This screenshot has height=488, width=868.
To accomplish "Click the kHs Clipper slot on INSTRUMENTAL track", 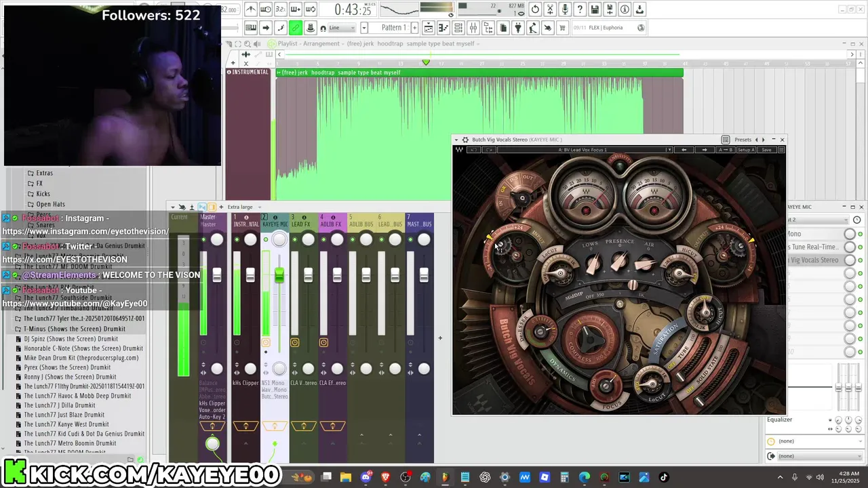I will tap(245, 383).
